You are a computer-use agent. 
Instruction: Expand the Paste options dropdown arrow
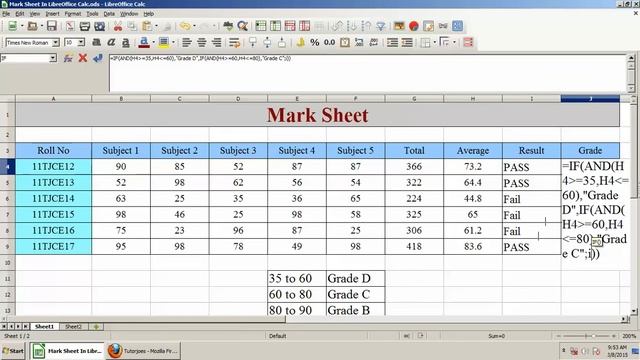pos(156,26)
